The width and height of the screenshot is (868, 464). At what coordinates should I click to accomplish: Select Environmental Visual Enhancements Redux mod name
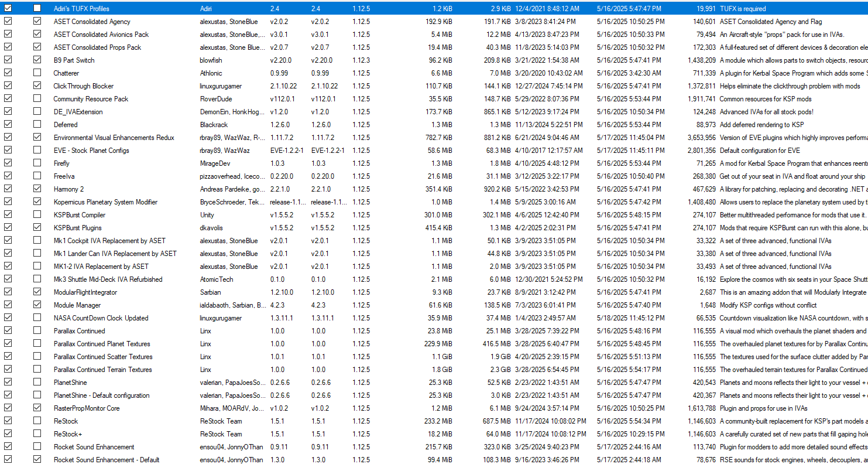point(114,138)
